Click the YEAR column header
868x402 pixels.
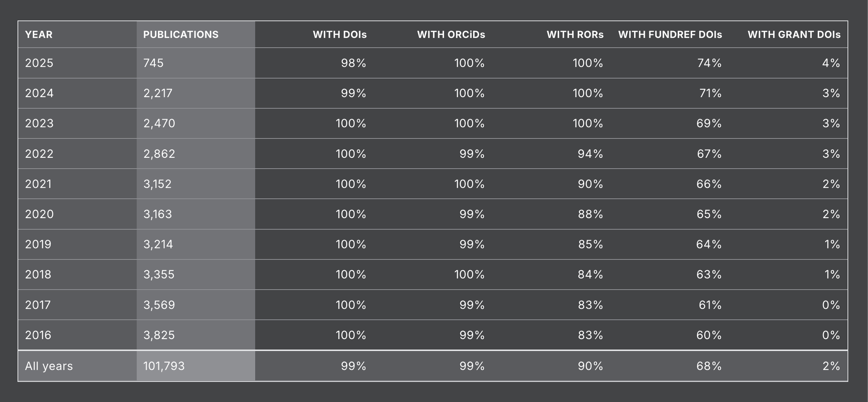click(x=39, y=35)
